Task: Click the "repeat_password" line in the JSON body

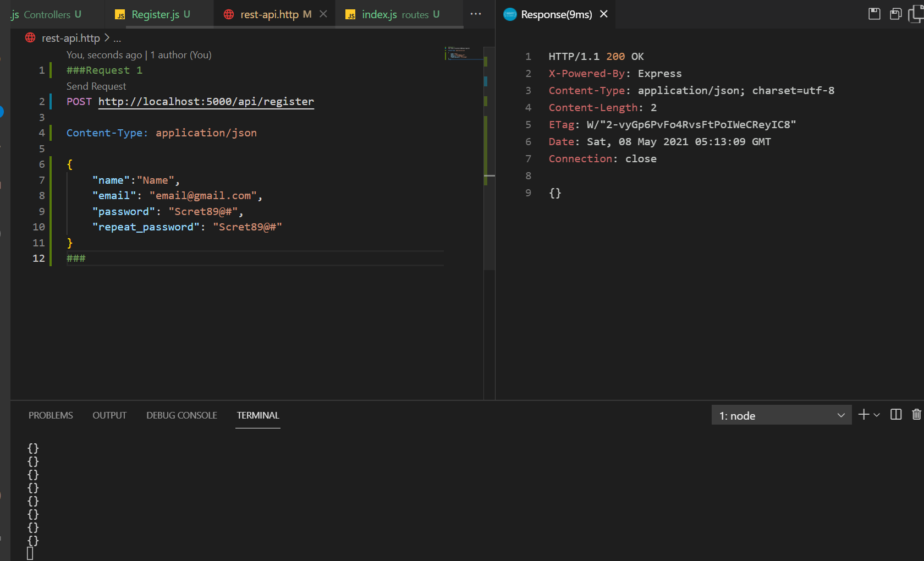Action: (187, 227)
